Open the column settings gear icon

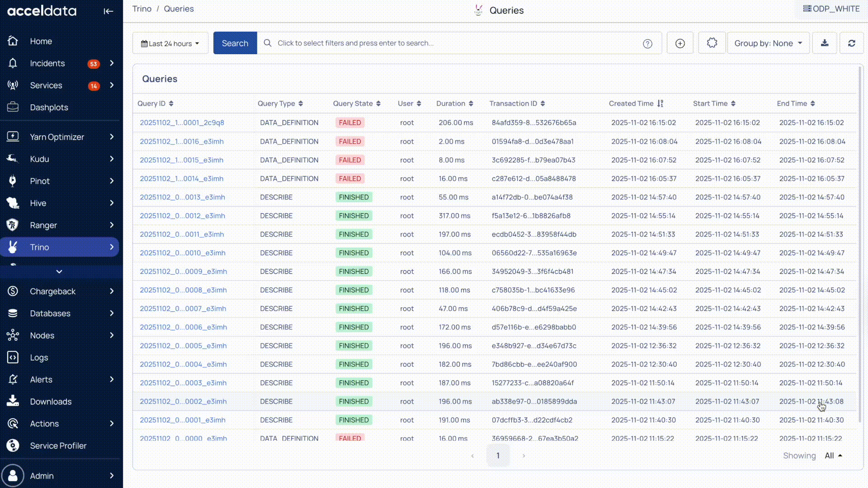click(x=712, y=43)
